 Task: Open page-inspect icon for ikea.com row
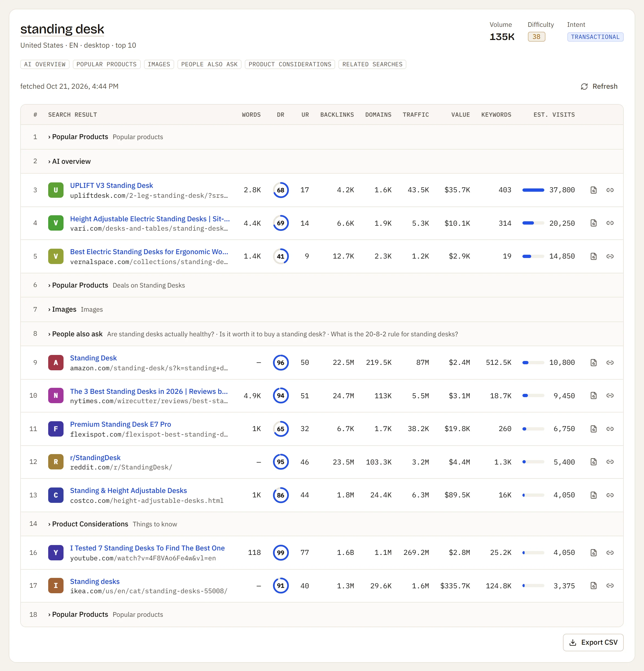click(x=593, y=586)
